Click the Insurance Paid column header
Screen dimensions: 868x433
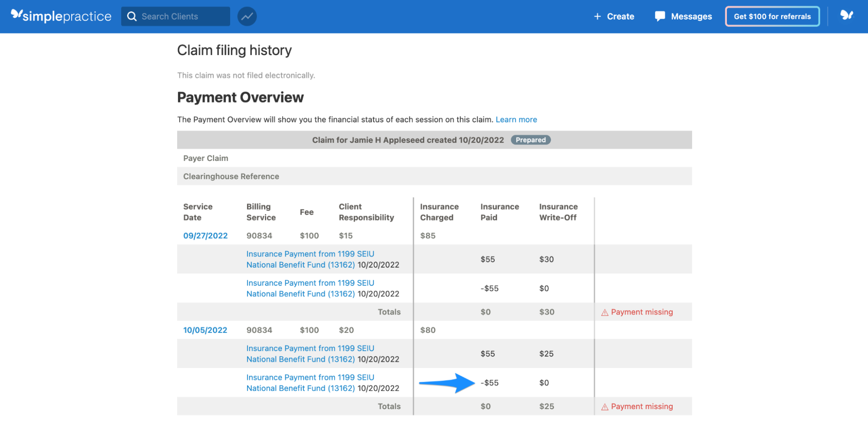[x=500, y=212]
